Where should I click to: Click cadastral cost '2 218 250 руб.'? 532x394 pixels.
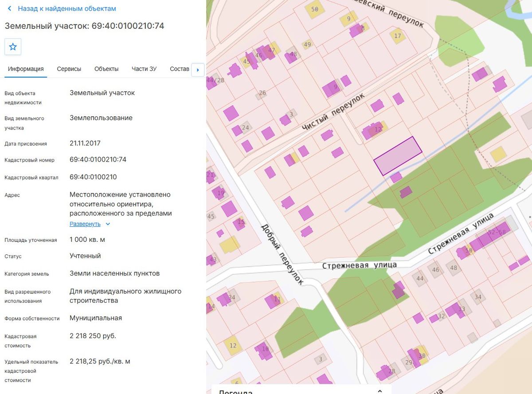93,335
